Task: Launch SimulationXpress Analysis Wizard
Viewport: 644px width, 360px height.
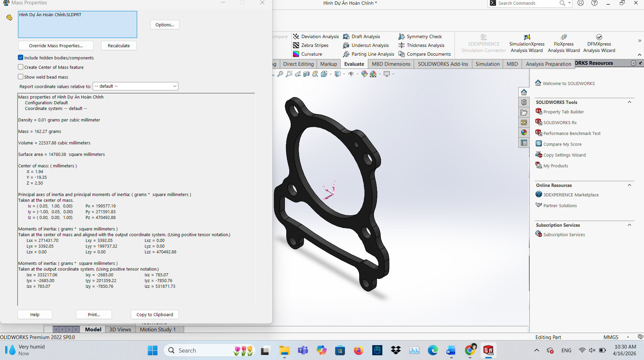Action: point(527,44)
